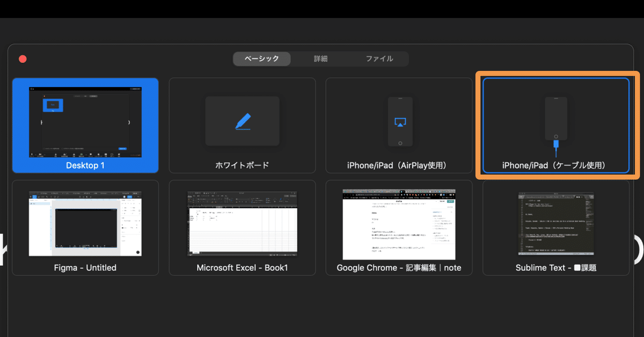Viewport: 644px width, 337px height.
Task: Open the 詳細 tab
Action: (x=321, y=59)
